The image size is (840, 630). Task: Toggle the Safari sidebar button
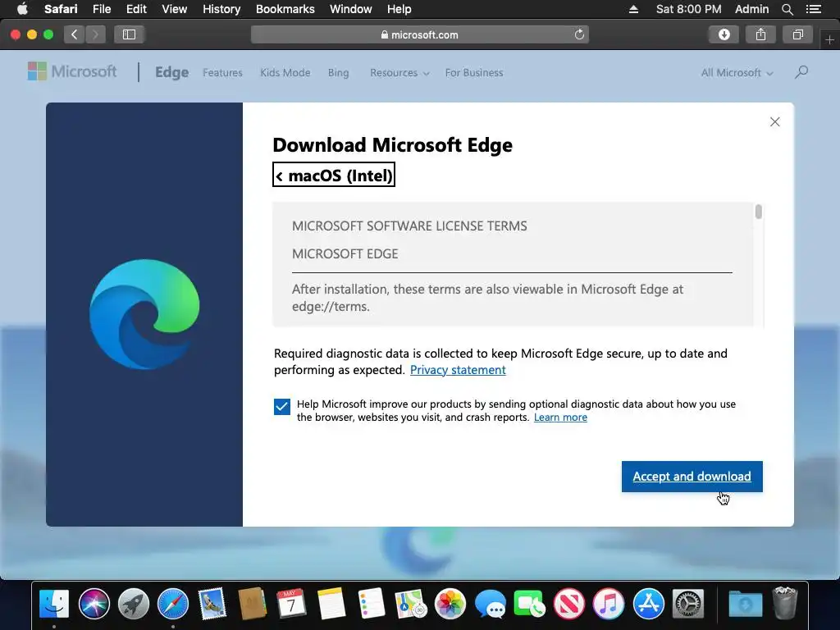[129, 34]
